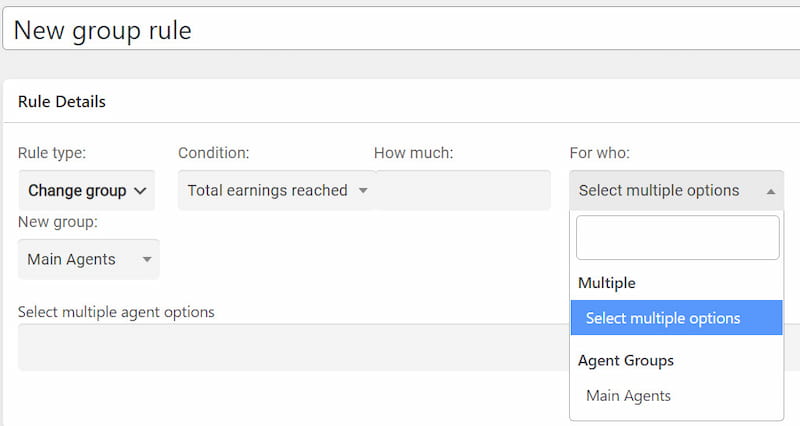Click the "Condition:" label
The height and width of the screenshot is (426, 800).
pos(213,153)
